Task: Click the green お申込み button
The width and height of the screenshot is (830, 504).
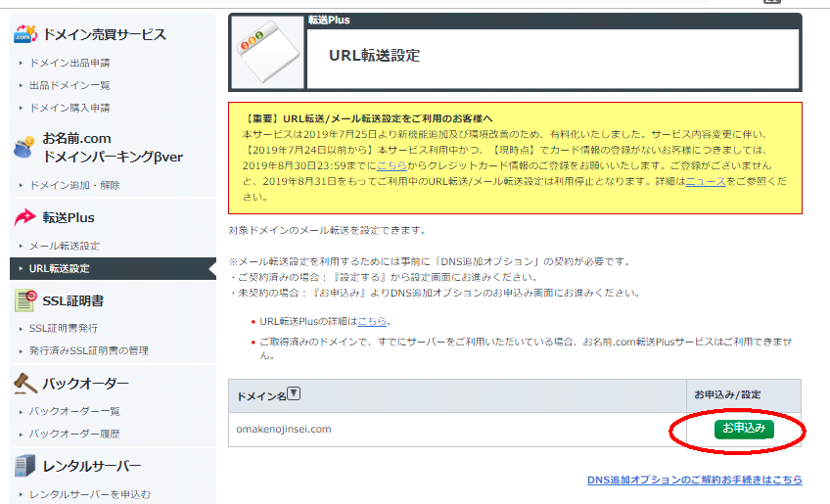Action: pyautogui.click(x=744, y=429)
